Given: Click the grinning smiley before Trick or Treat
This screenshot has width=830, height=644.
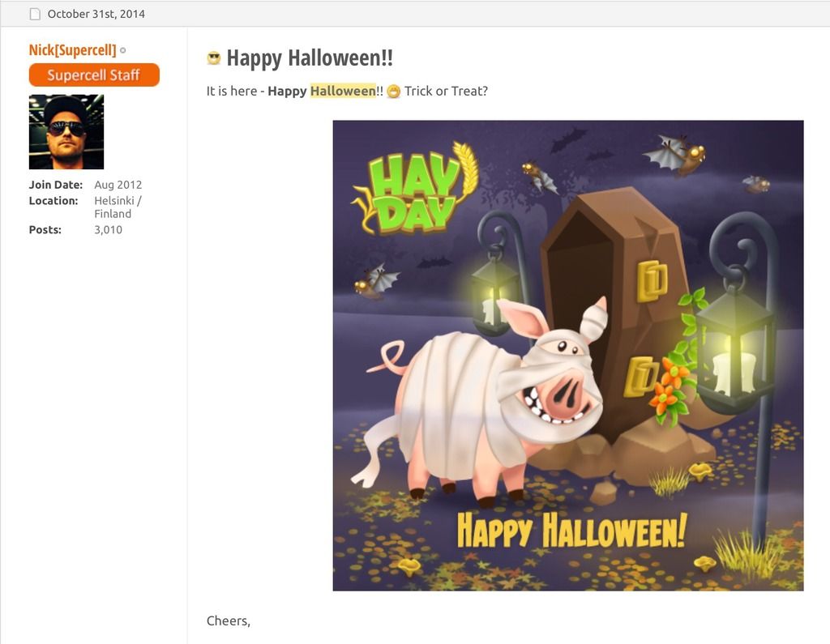Looking at the screenshot, I should (x=393, y=92).
